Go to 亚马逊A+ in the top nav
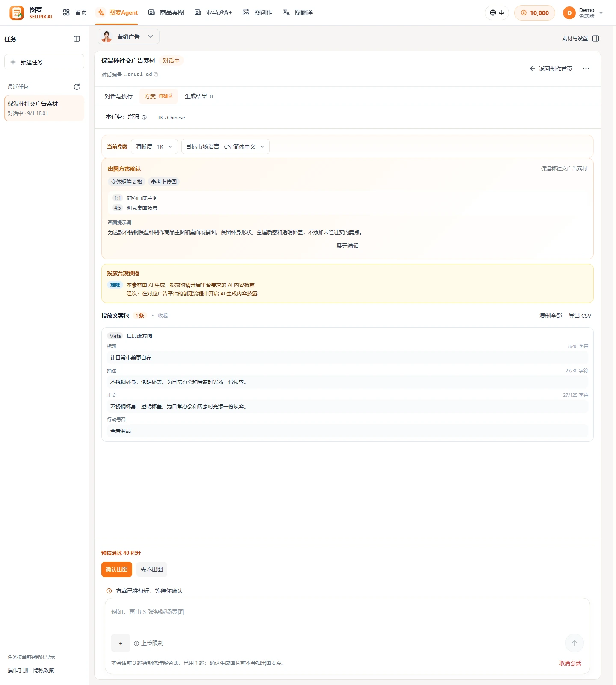The width and height of the screenshot is (616, 685). (x=213, y=13)
